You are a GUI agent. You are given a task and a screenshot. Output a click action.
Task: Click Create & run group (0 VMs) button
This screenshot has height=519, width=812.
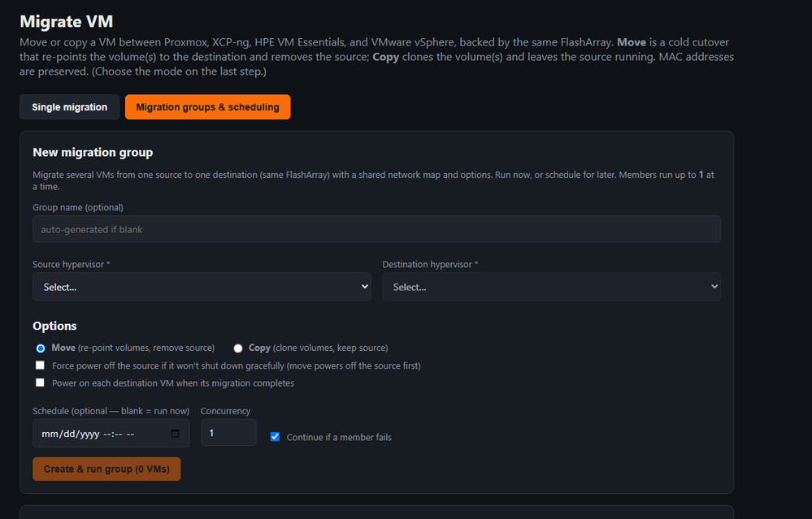106,469
